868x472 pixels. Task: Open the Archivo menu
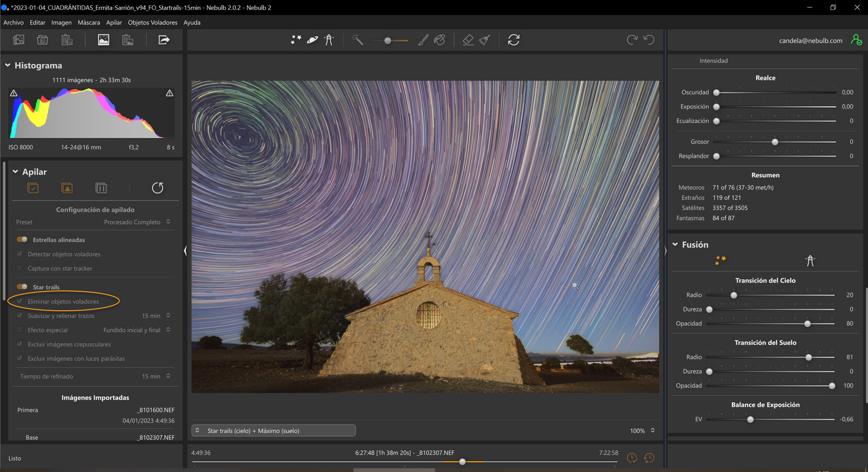pyautogui.click(x=14, y=22)
